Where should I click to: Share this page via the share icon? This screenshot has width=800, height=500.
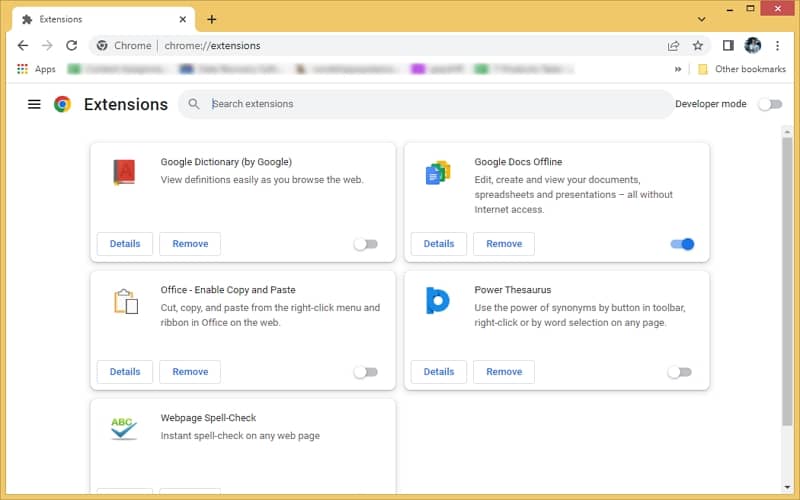(x=673, y=45)
